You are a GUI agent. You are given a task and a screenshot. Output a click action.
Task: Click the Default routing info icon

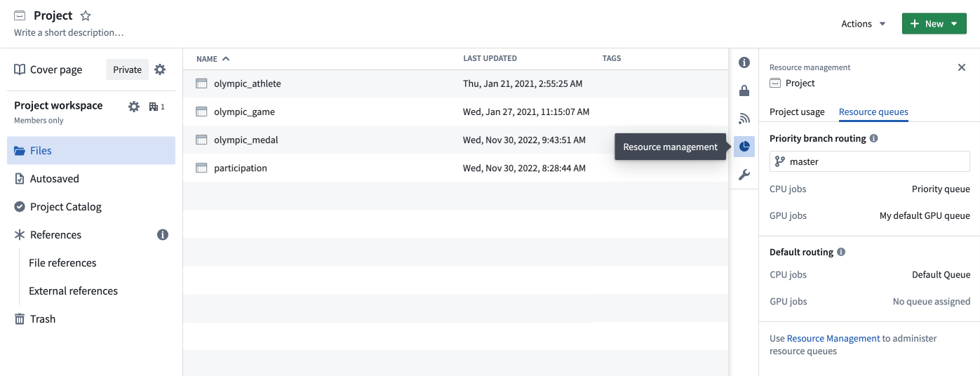[841, 252]
